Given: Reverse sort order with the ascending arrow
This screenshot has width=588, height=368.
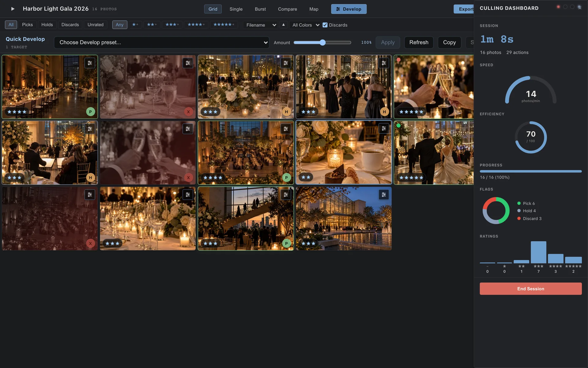Looking at the screenshot, I should point(283,25).
